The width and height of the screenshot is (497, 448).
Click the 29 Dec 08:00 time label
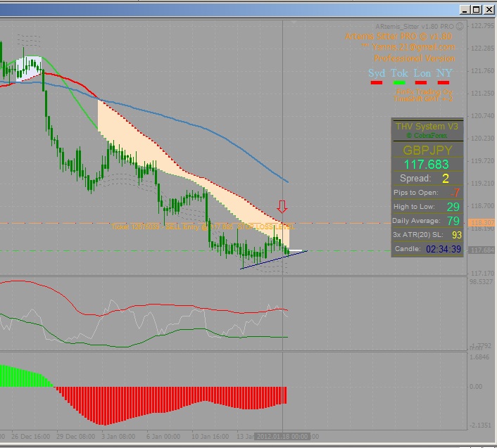(75, 436)
